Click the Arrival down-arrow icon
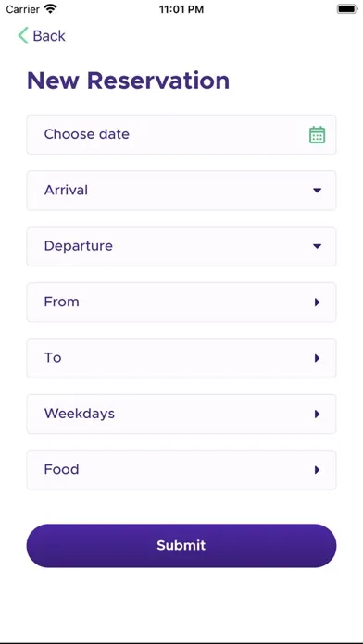 pos(317,191)
